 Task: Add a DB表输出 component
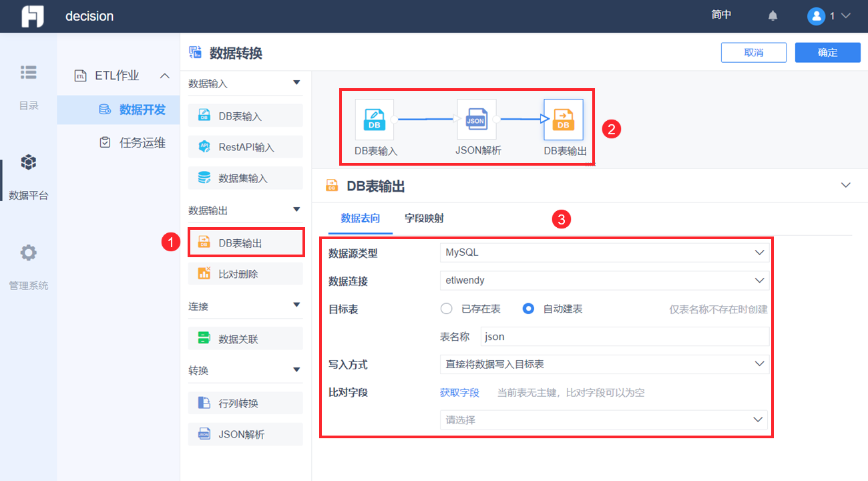246,243
